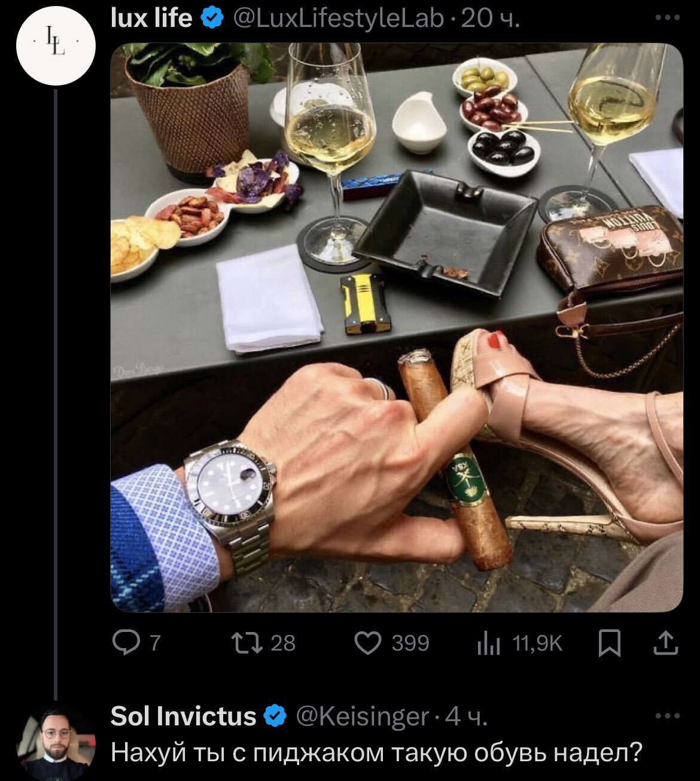Open the cigar and watch photo
This screenshot has height=781, width=700.
(397, 327)
